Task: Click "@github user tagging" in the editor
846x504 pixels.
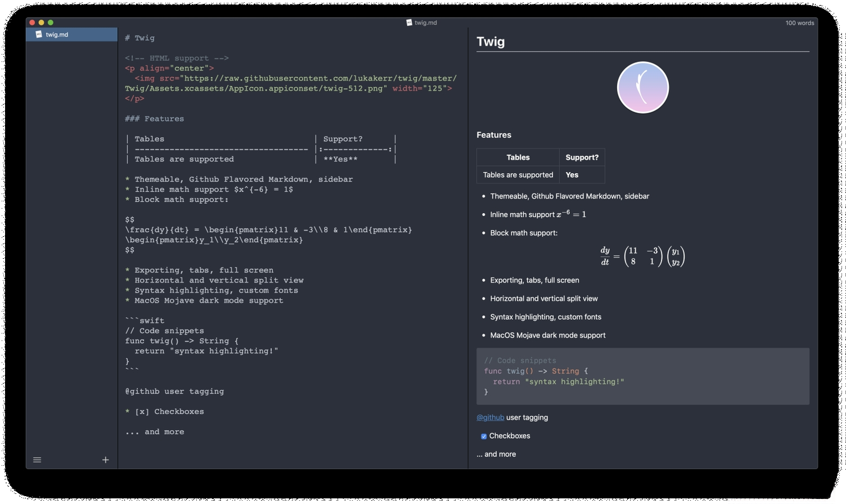Action: (x=175, y=392)
